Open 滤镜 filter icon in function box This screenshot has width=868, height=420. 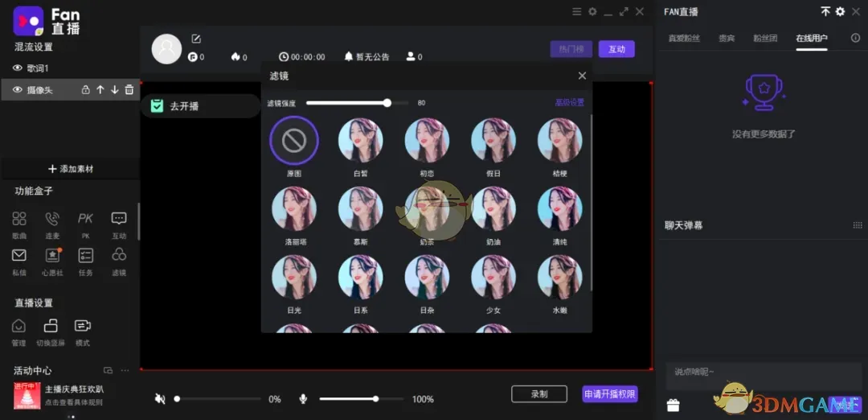point(119,255)
